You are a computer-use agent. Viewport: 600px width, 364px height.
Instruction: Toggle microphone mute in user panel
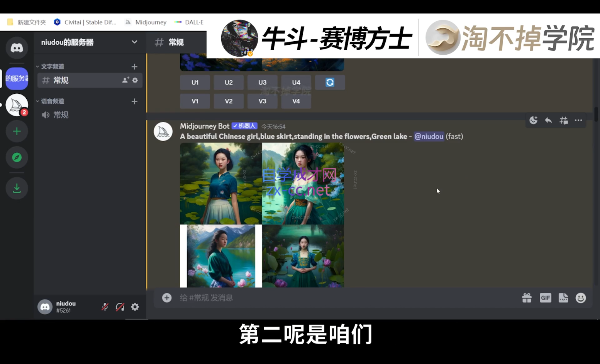tap(105, 307)
